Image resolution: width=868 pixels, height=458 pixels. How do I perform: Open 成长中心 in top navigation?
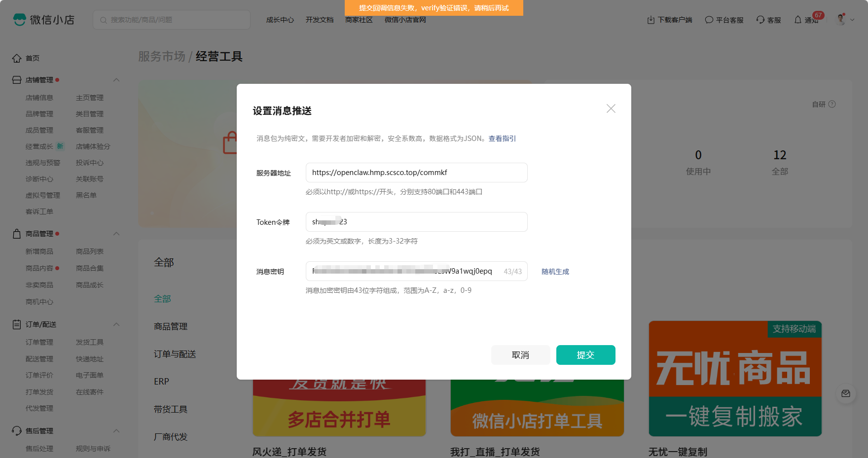click(x=280, y=20)
